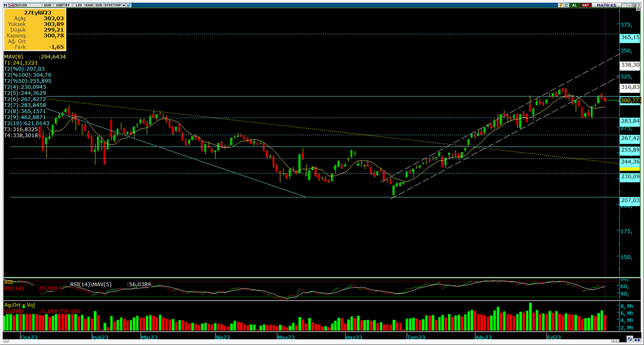
Task: Click the green AL buy button
Action: coord(575,5)
